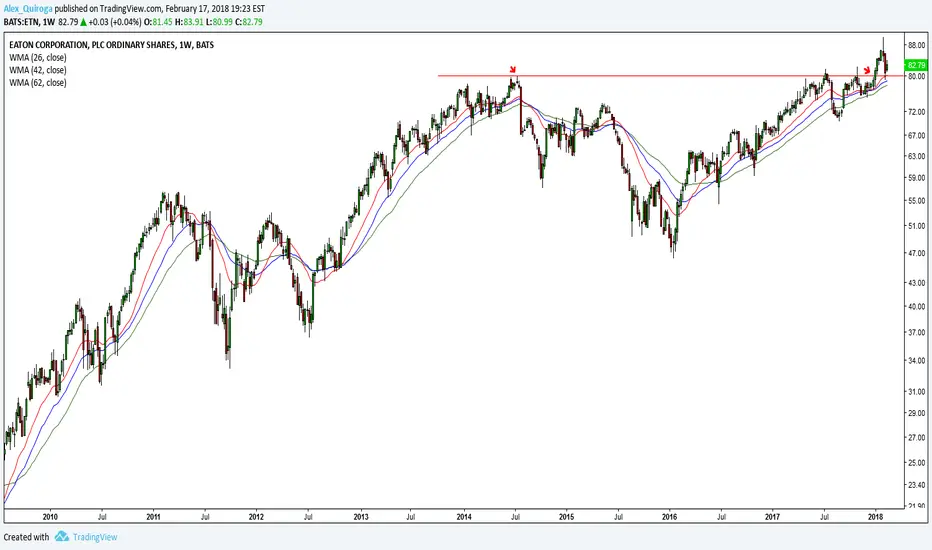Click the 63.00 price axis label
Viewport: 932px width, 550px height.
pyautogui.click(x=916, y=156)
